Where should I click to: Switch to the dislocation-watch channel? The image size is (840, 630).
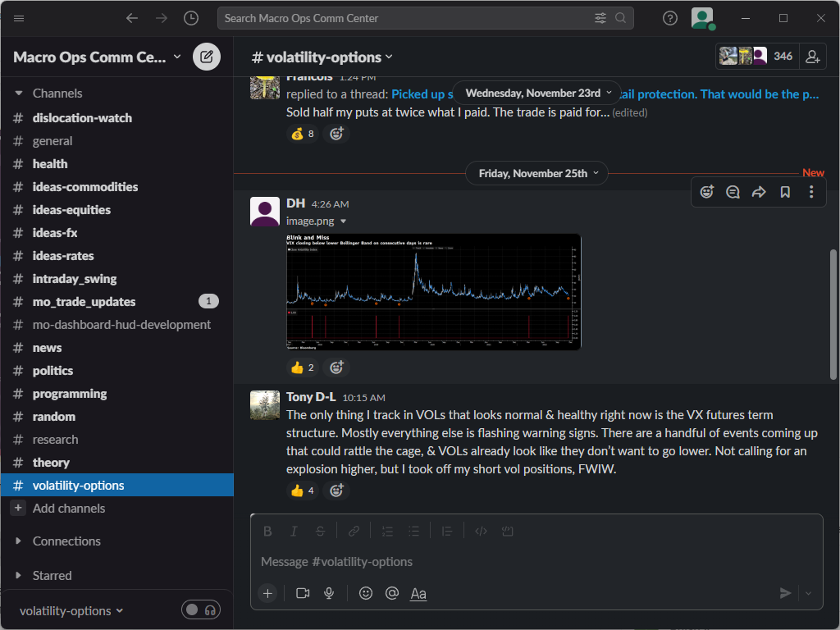(82, 118)
